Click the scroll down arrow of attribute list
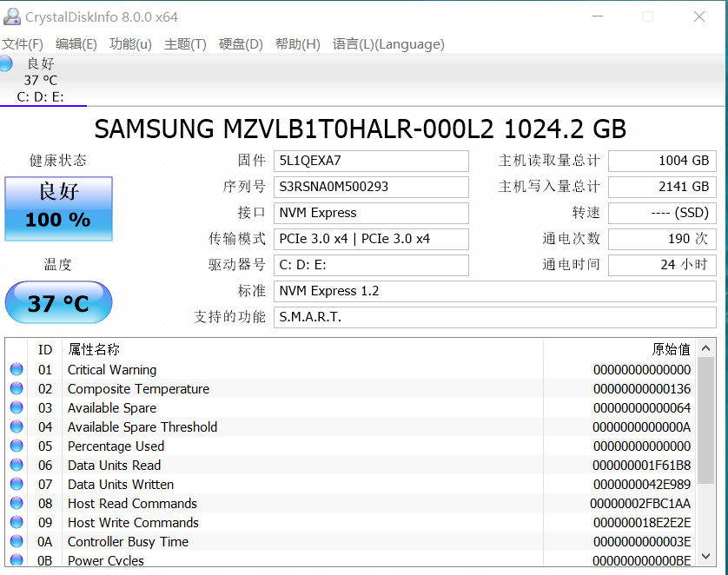728x575 pixels. (x=706, y=556)
